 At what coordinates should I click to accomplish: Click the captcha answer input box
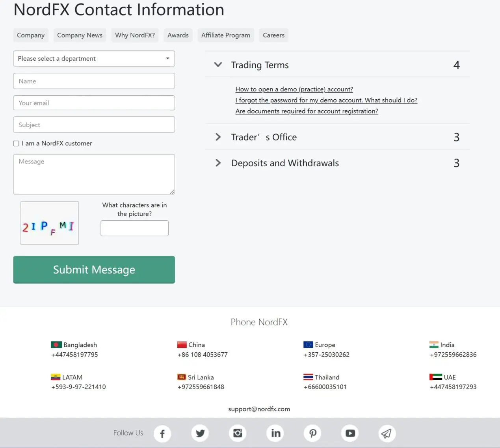click(x=134, y=228)
